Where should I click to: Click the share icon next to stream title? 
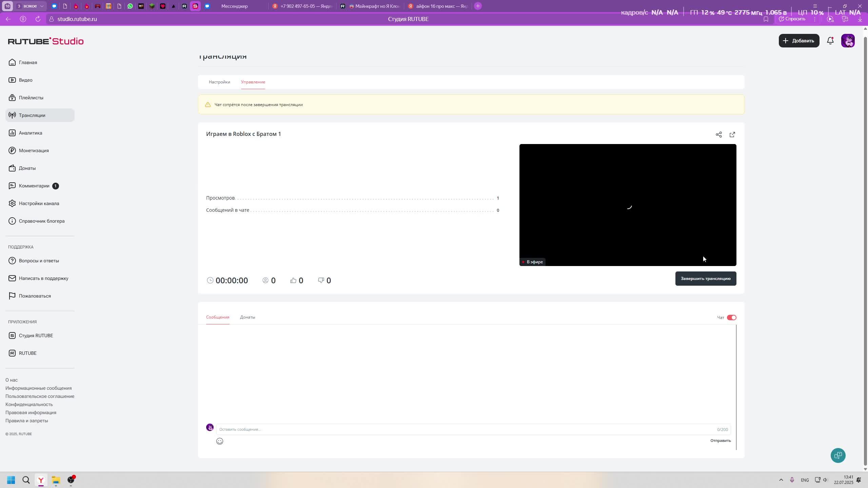[x=718, y=135]
